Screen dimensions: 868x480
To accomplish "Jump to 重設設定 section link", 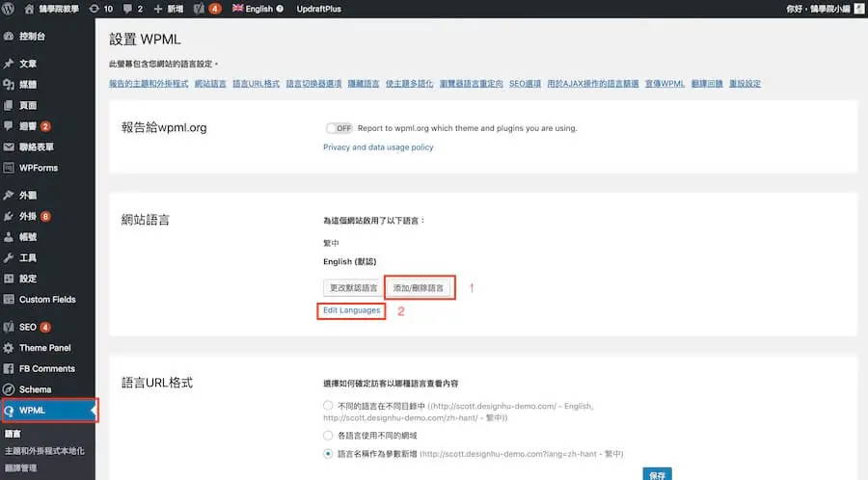I will (745, 84).
